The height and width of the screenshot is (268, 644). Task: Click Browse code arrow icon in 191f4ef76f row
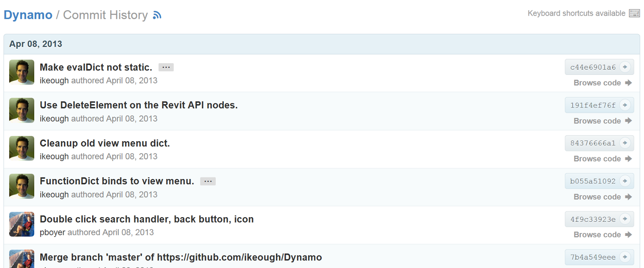(x=629, y=121)
